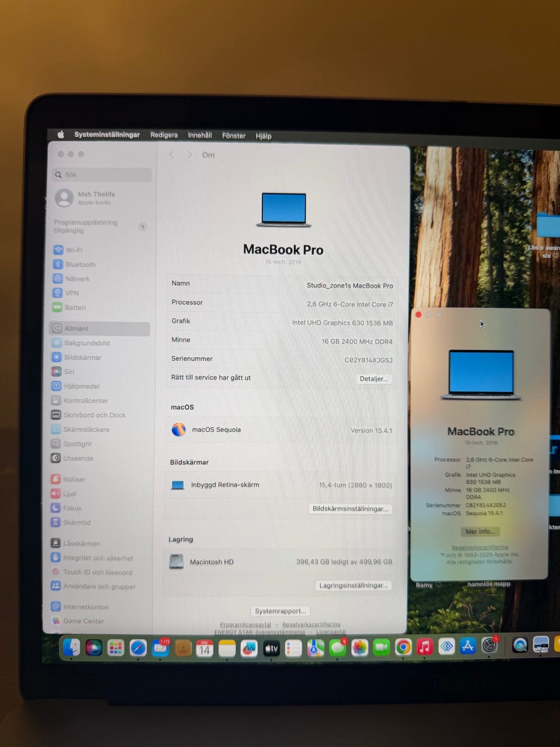This screenshot has height=747, width=560.
Task: Open Calendar showing 14 in Dock
Action: pos(204,648)
